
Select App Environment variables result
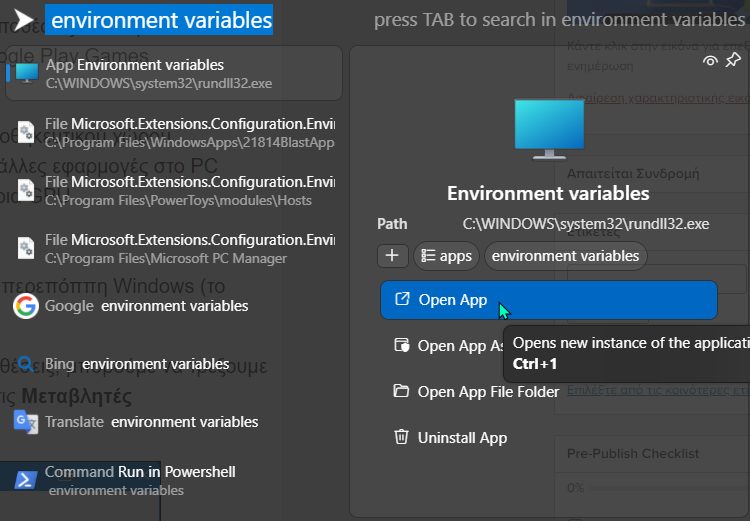coord(174,73)
